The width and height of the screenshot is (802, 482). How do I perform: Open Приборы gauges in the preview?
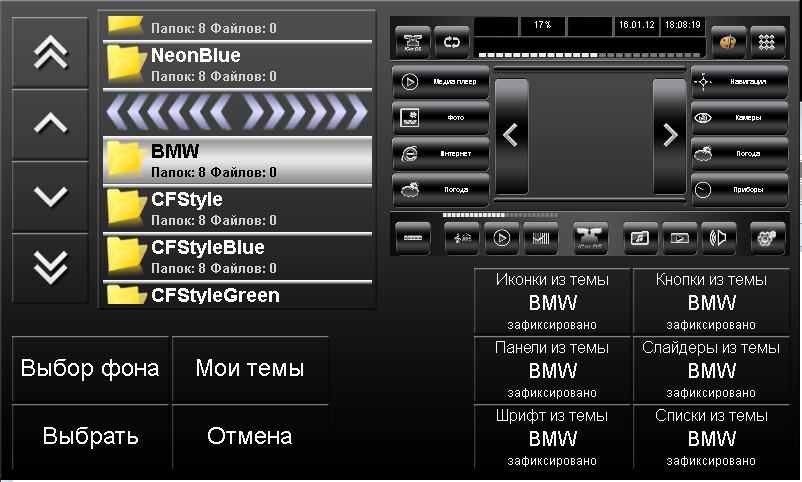(740, 190)
